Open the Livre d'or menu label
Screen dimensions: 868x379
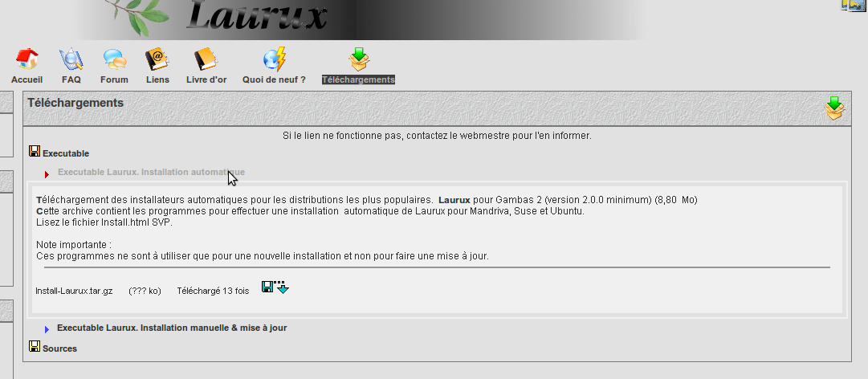point(206,79)
